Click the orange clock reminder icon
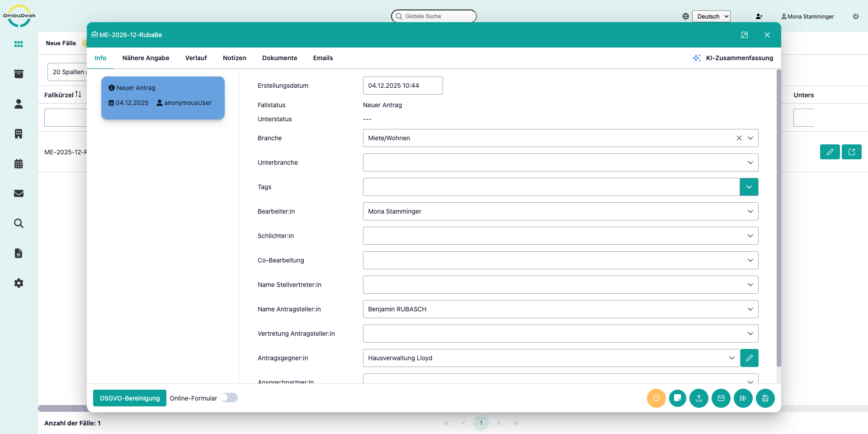868x434 pixels. [656, 398]
